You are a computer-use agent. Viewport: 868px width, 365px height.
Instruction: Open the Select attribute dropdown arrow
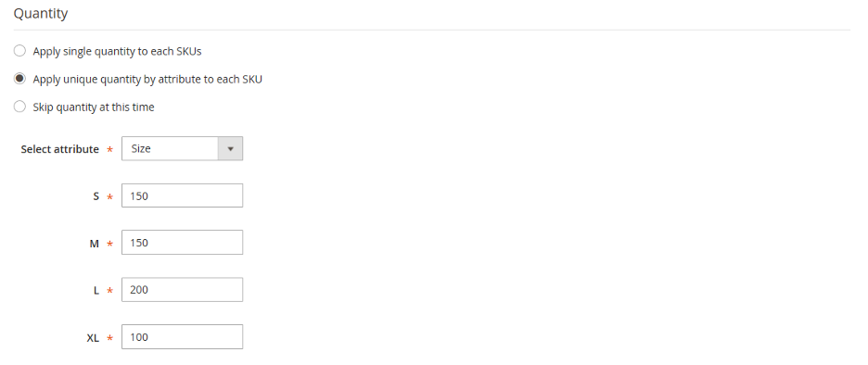pos(230,149)
